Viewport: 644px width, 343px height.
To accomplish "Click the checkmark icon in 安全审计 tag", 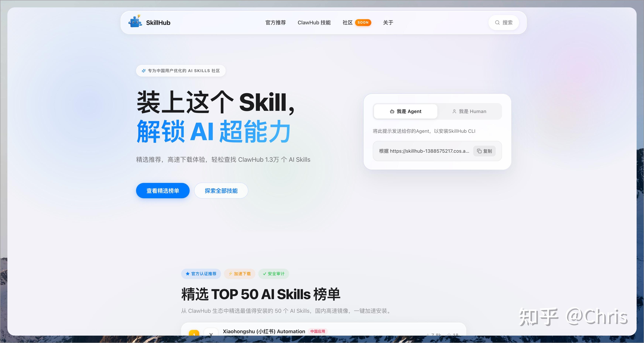I will tap(265, 274).
